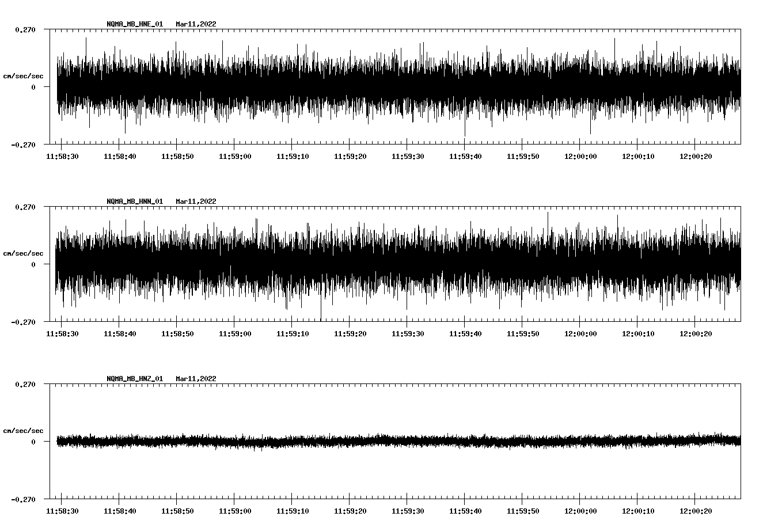The width and height of the screenshot is (782, 532).
Task: Select 11:59:50 time label under HNE plot
Action: [523, 157]
